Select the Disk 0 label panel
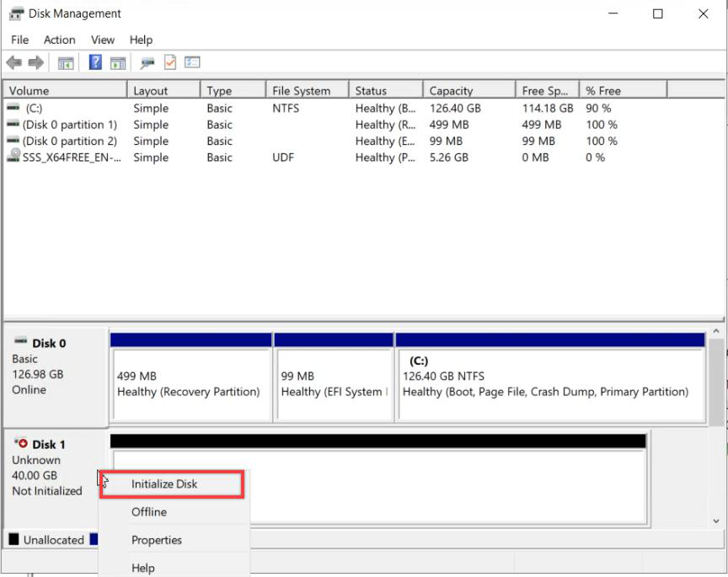 point(56,377)
